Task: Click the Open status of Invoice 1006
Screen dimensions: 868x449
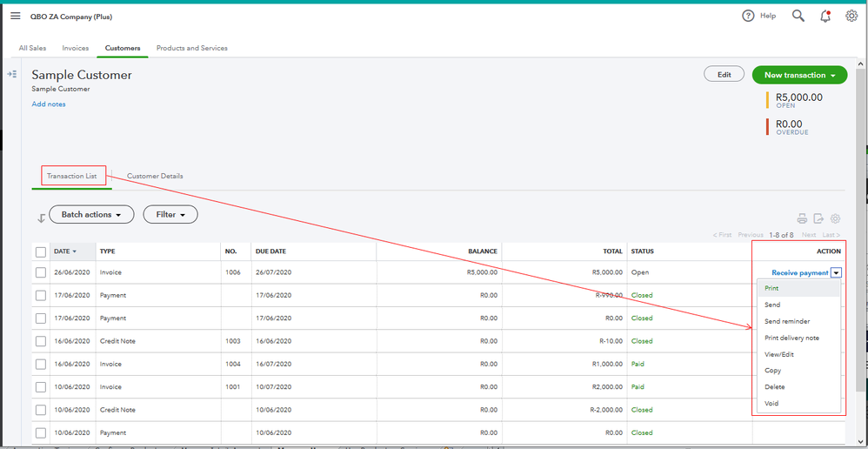Action: [x=640, y=272]
